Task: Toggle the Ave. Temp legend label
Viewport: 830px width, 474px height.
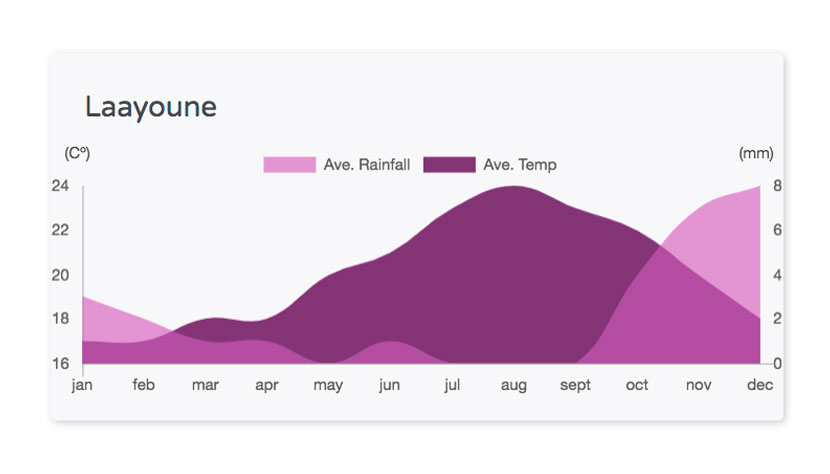Action: (520, 165)
